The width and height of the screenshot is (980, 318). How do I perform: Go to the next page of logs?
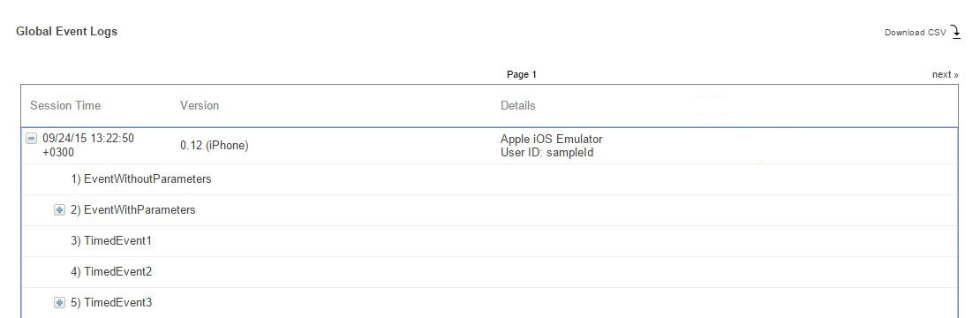[x=945, y=74]
